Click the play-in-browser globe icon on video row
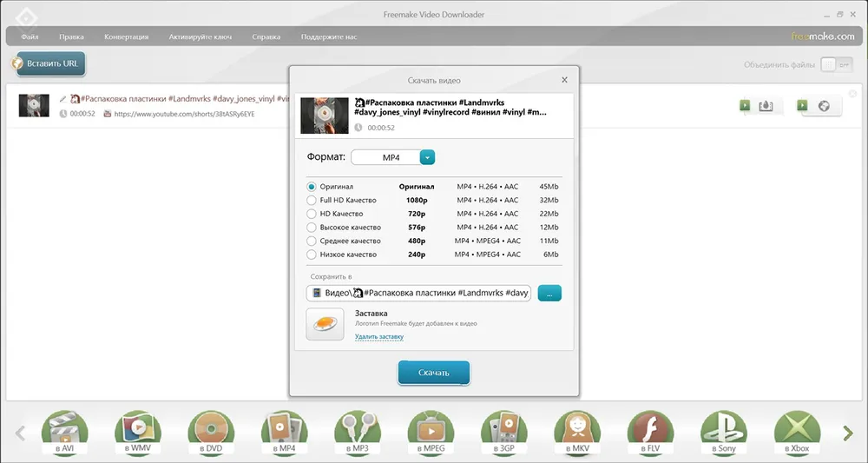 pos(824,106)
